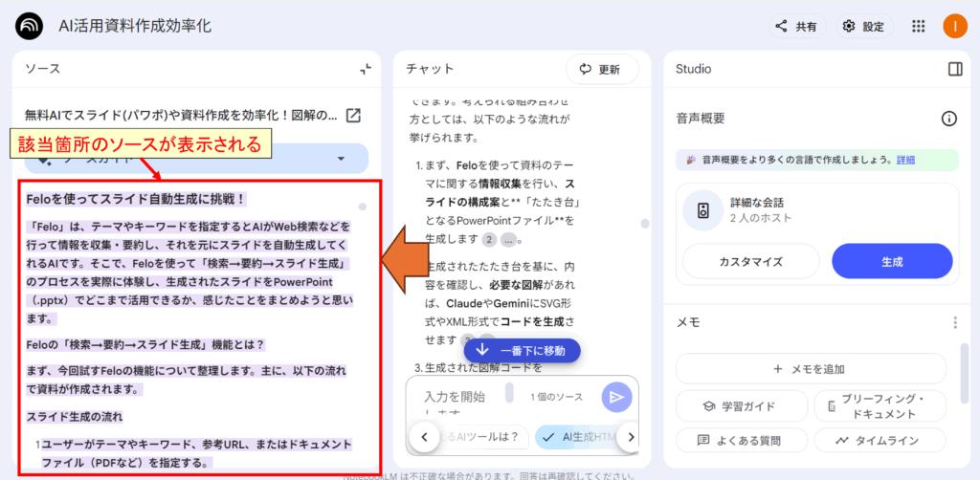
Task: Click the notebook title AI活用資料作成効率化
Action: [x=134, y=26]
